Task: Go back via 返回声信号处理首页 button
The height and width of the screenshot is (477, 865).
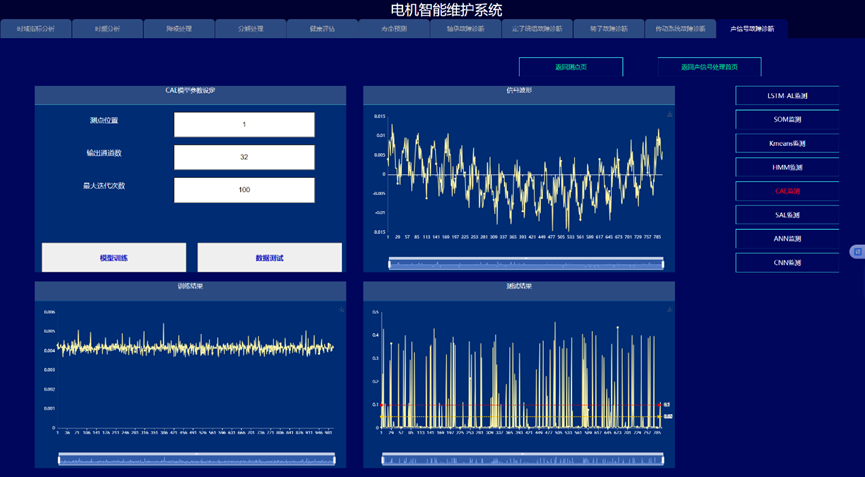Action: coord(709,67)
